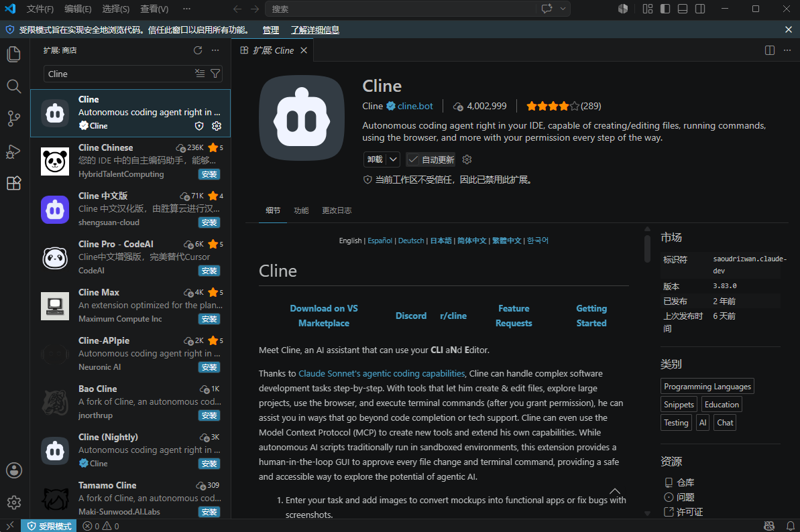The height and width of the screenshot is (532, 800).
Task: Open customize layout icon
Action: [648, 9]
